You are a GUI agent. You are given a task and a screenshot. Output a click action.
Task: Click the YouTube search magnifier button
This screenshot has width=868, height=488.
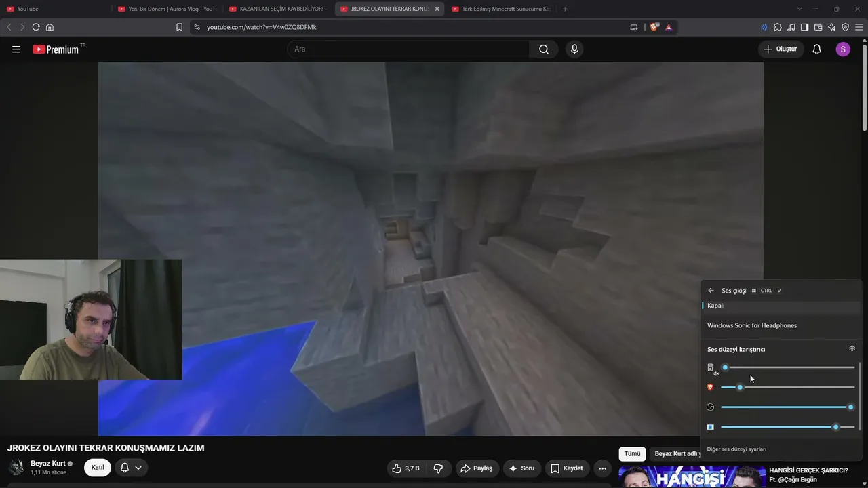tap(544, 49)
